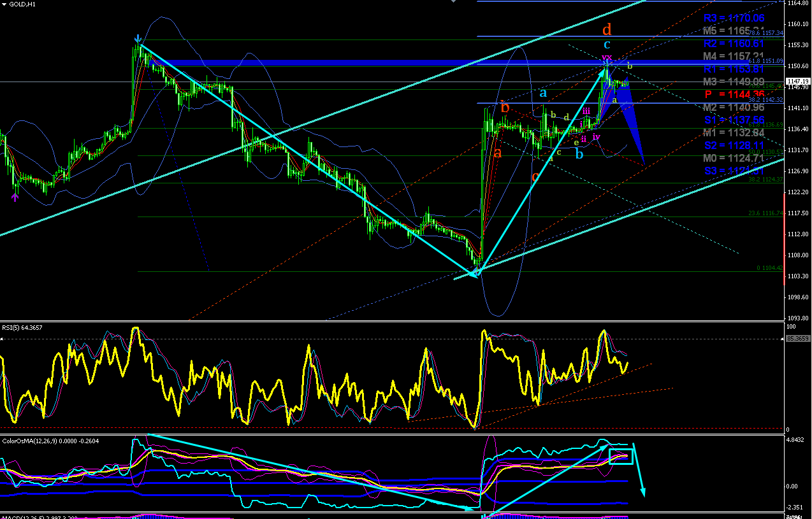
Task: Click 1155.30 on the price axis
Action: tap(798, 45)
